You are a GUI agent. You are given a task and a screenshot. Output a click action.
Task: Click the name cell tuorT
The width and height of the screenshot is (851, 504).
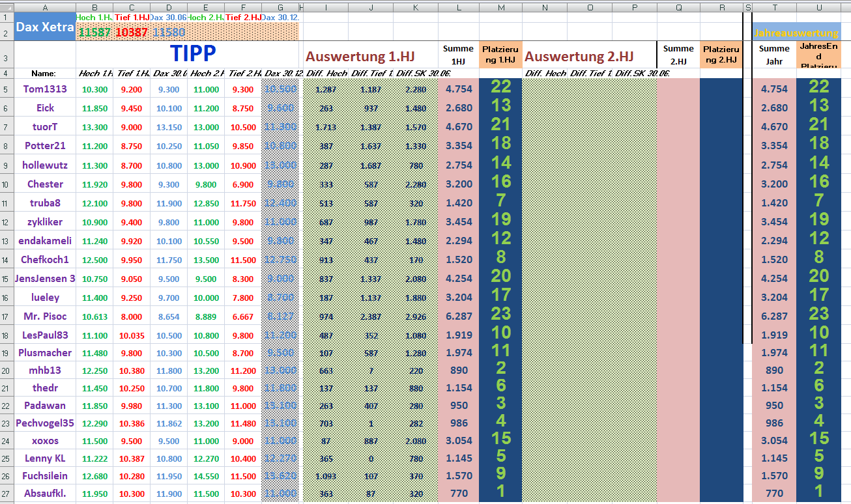(x=45, y=126)
